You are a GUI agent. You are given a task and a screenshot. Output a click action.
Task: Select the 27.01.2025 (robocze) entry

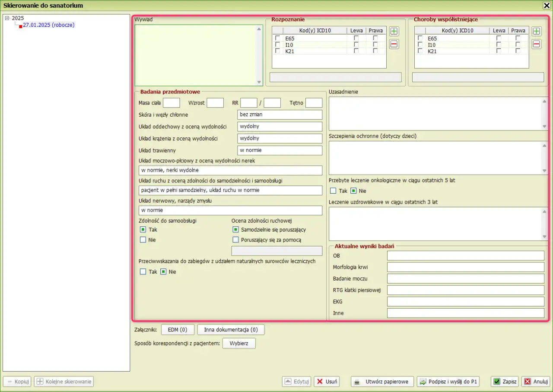click(49, 25)
